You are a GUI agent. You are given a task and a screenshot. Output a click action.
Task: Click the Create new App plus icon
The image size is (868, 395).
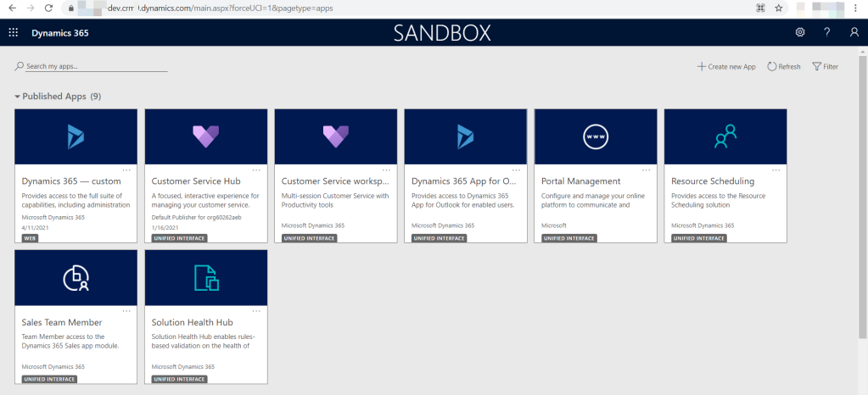point(702,66)
